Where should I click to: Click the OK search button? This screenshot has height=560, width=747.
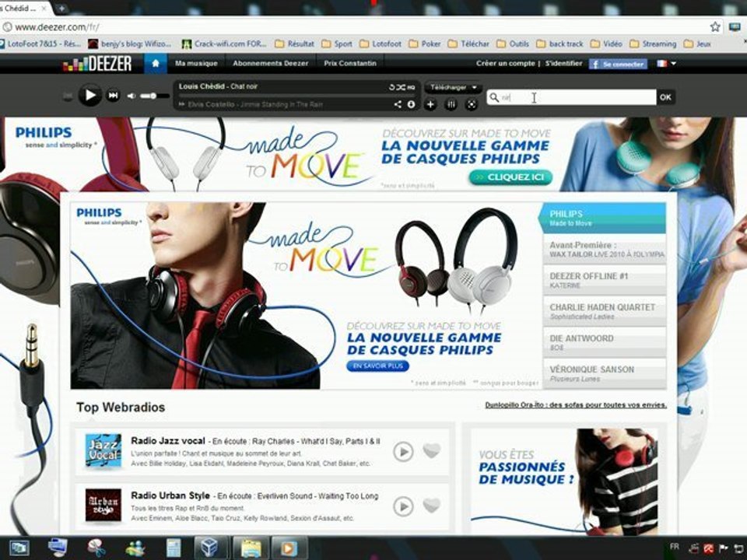tap(665, 97)
